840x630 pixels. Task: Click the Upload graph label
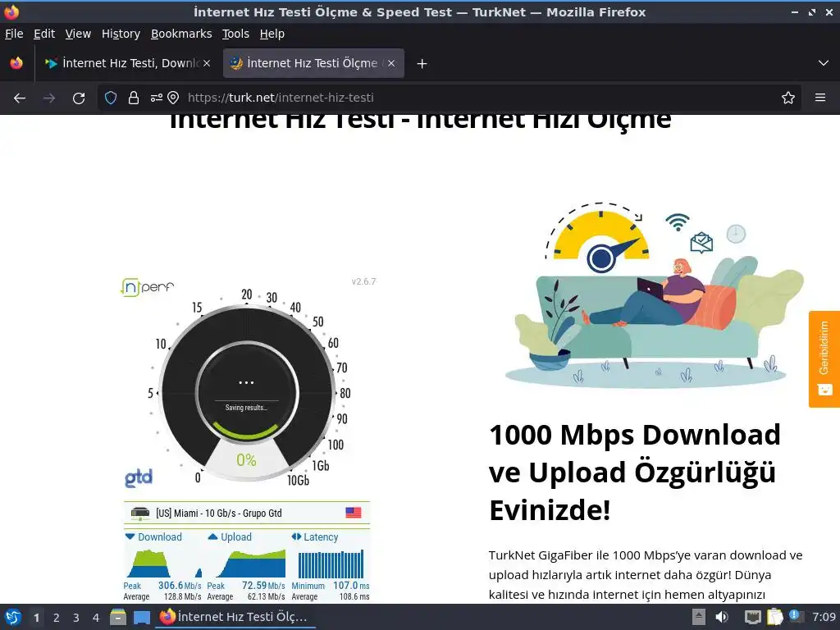click(230, 536)
